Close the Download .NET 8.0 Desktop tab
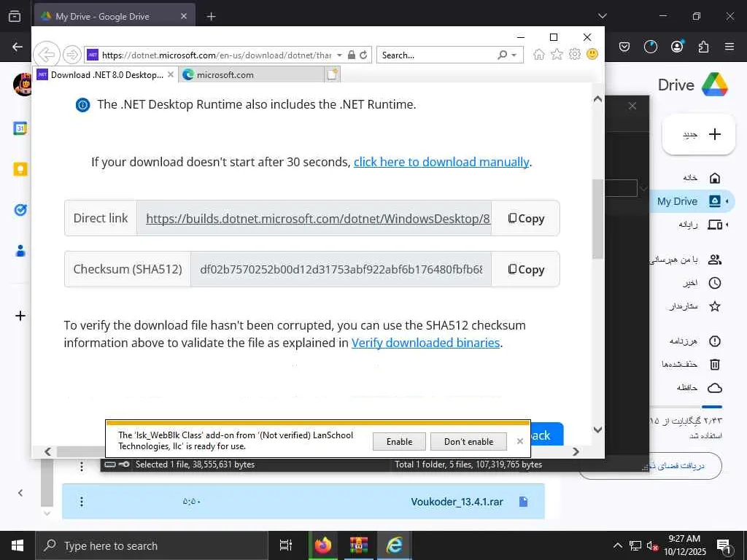The height and width of the screenshot is (560, 747). (171, 75)
